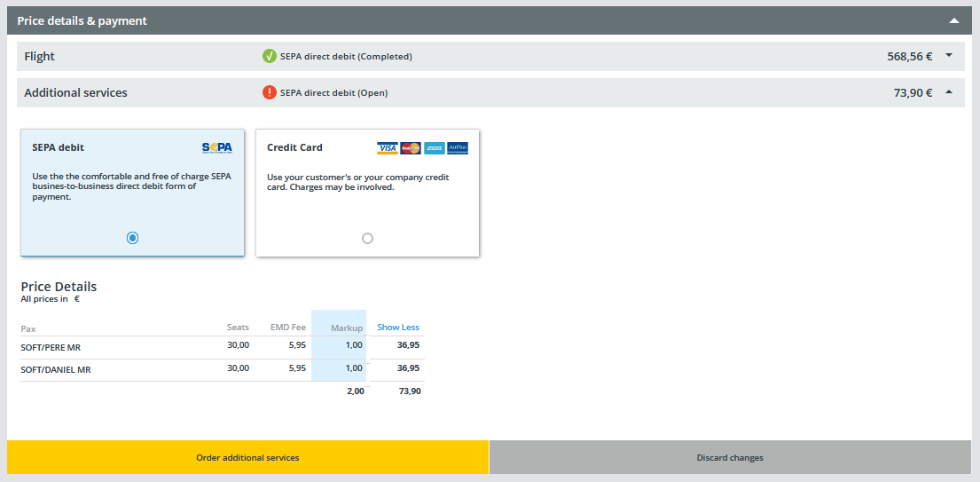The width and height of the screenshot is (980, 482).
Task: Click the SEPA logo in debit card
Action: pyautogui.click(x=217, y=147)
